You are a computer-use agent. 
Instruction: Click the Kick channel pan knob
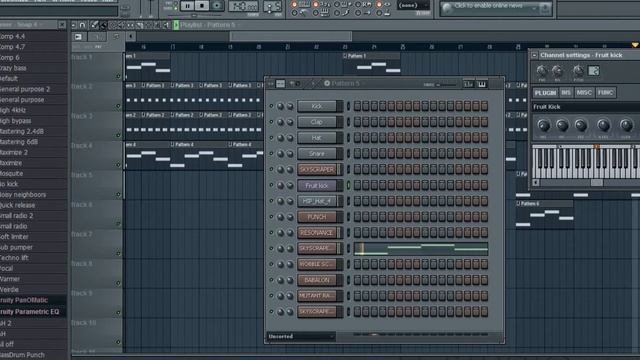280,106
